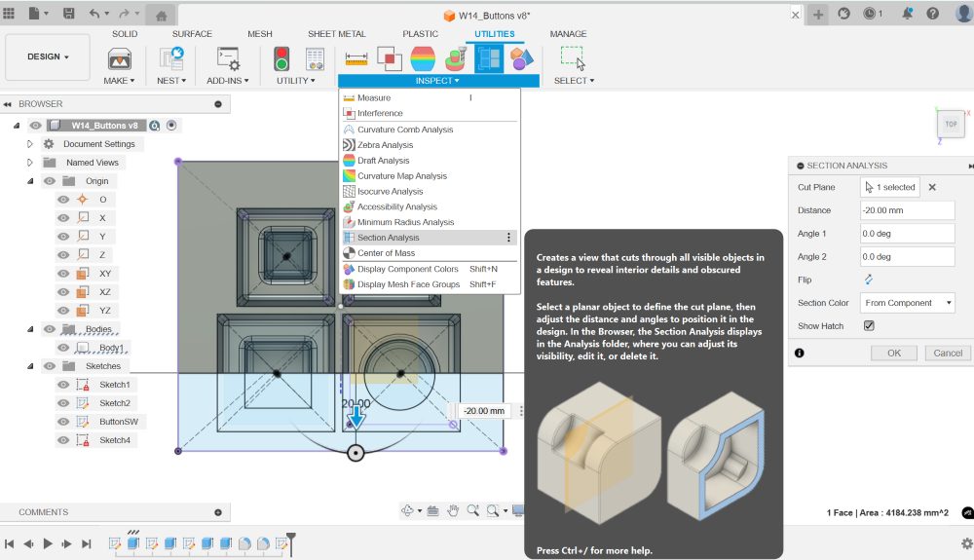This screenshot has height=560, width=974.
Task: Open the ADD-INS dropdown menu
Action: [x=227, y=81]
